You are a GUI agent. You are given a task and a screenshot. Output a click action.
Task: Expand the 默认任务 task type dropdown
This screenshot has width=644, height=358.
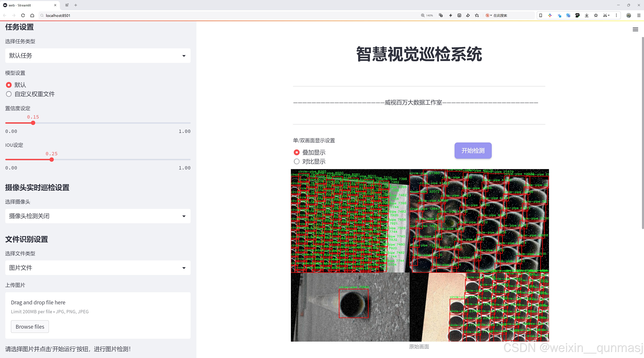click(x=98, y=56)
